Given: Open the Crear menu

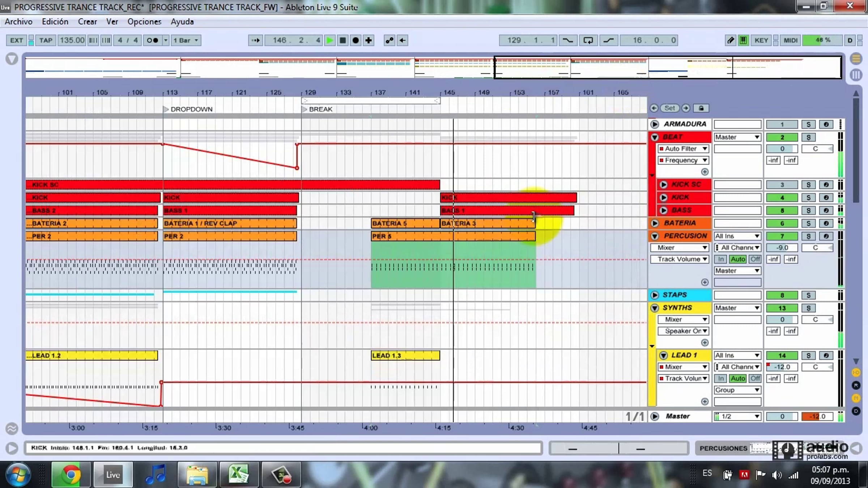Looking at the screenshot, I should 87,22.
